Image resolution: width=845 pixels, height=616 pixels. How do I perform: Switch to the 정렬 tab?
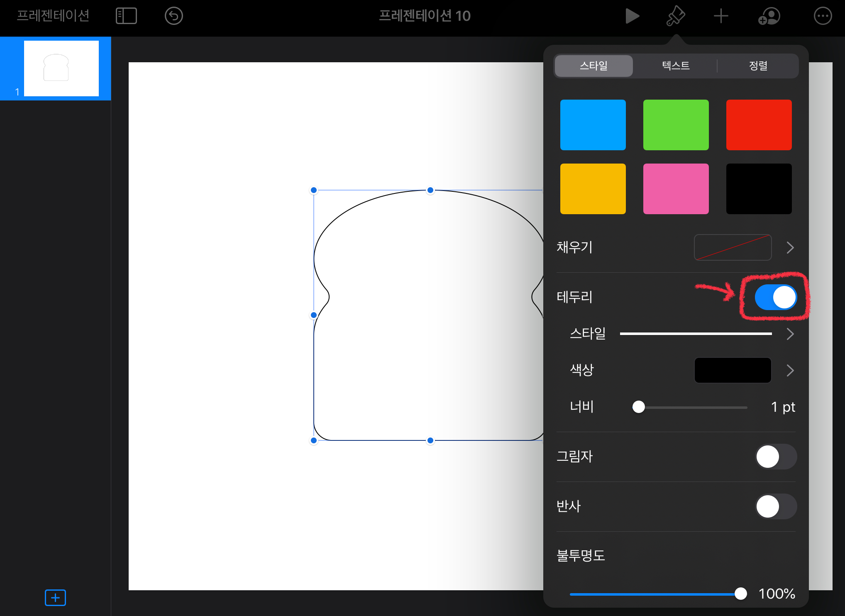[758, 66]
